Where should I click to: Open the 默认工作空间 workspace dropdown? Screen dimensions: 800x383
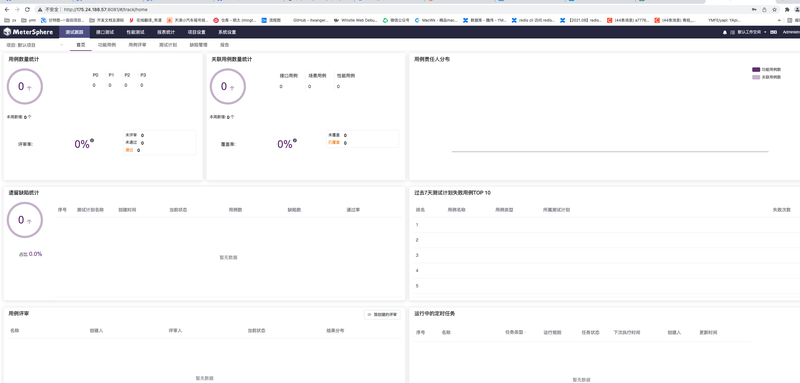coord(752,32)
